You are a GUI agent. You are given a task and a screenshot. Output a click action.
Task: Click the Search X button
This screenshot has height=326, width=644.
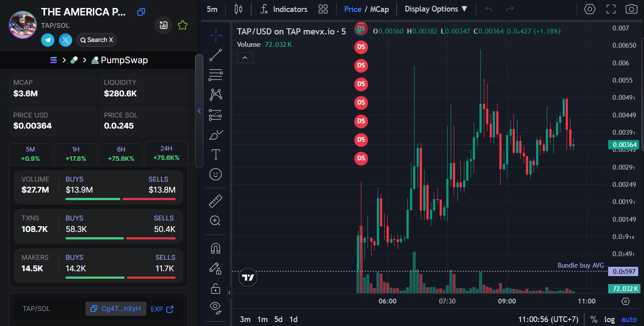[96, 40]
